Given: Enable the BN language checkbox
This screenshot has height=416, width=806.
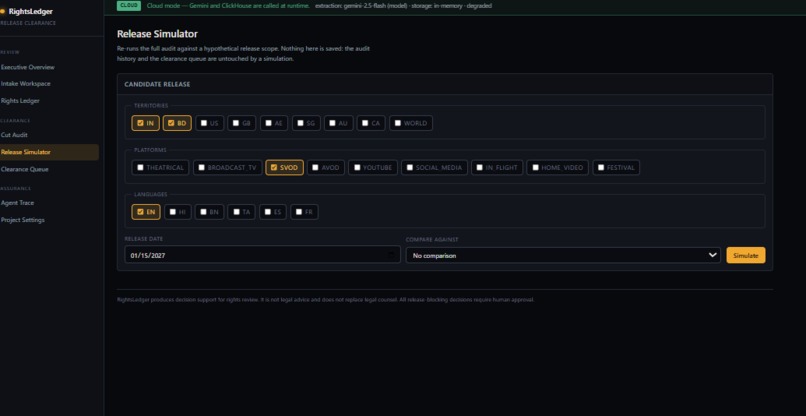Looking at the screenshot, I should click(x=204, y=212).
